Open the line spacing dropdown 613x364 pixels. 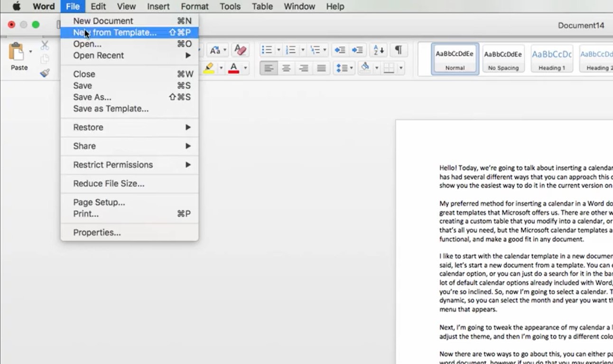coord(343,68)
